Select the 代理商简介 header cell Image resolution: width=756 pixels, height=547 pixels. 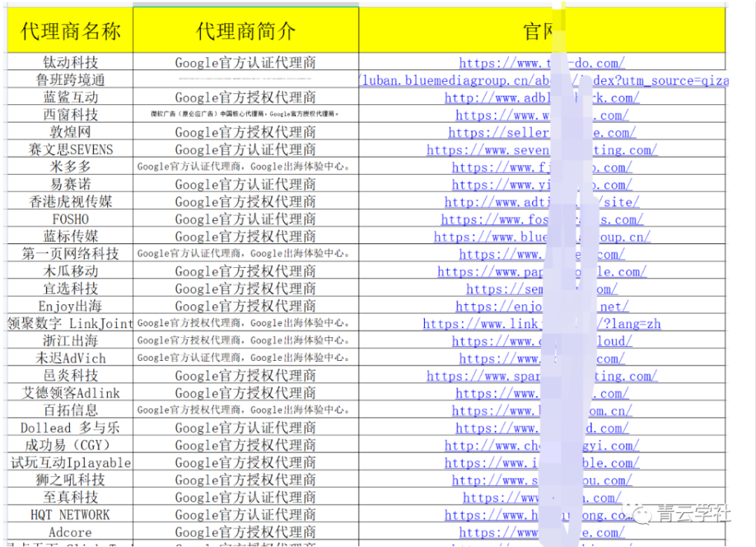coord(246,31)
